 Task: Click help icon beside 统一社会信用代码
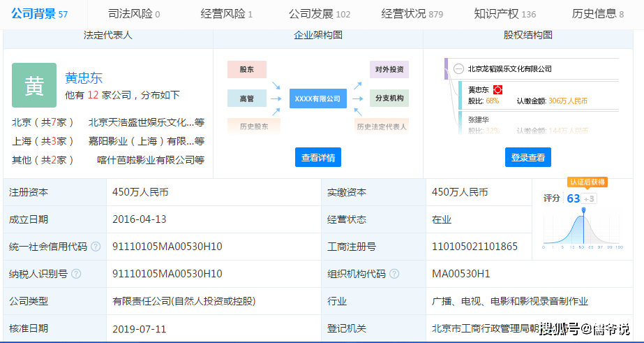coord(96,247)
